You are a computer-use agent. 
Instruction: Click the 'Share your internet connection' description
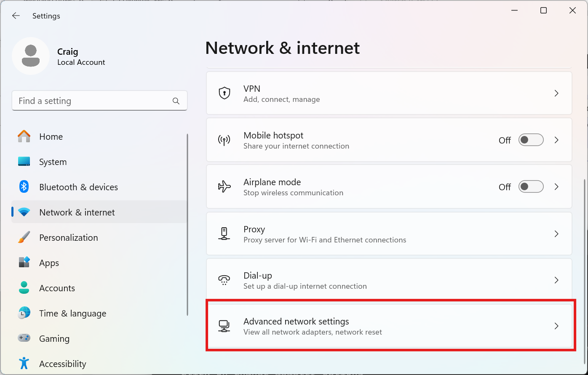296,146
